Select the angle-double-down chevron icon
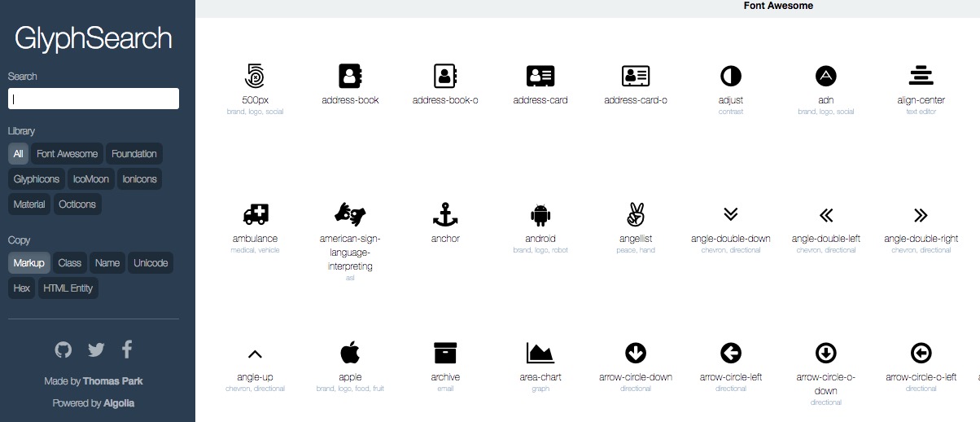 (731, 214)
